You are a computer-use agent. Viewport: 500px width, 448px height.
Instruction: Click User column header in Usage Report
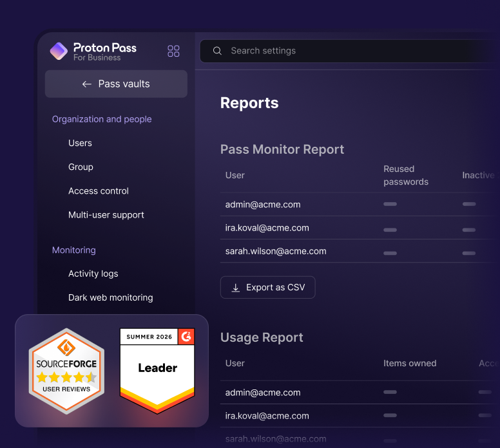tap(235, 363)
